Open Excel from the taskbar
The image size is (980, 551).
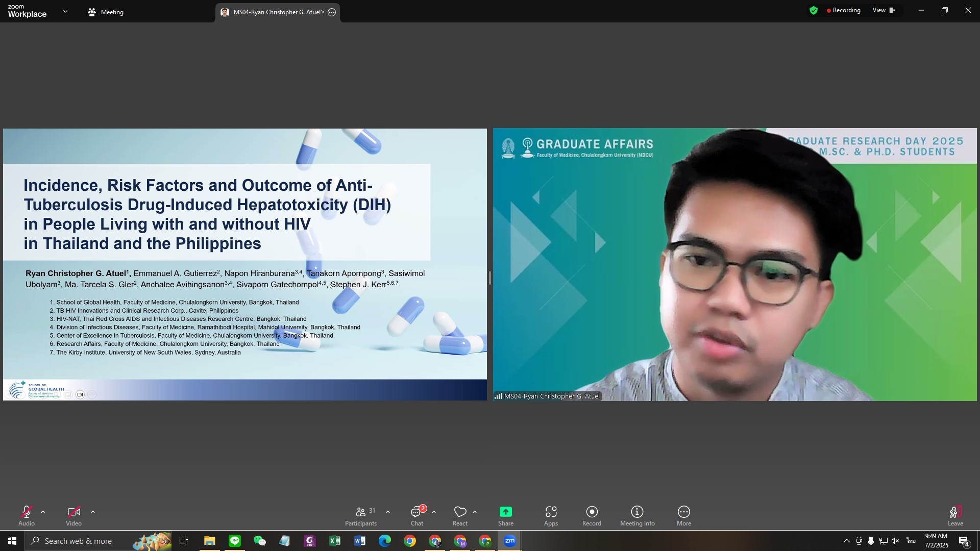coord(335,541)
